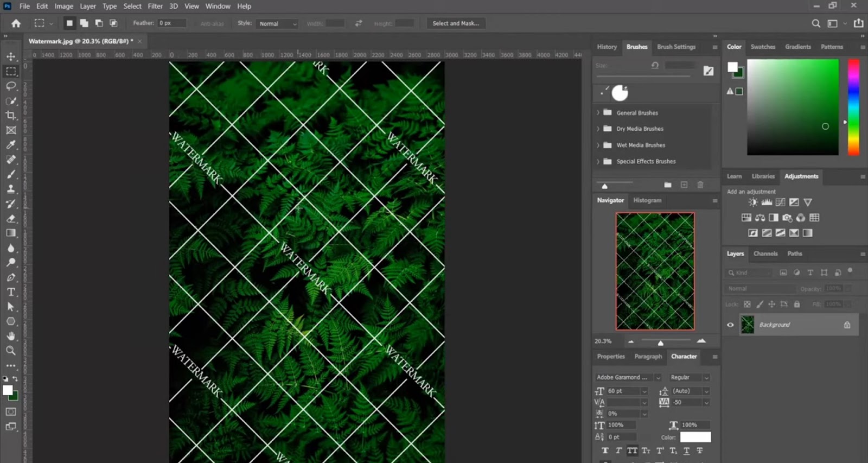Delete brush using the trash icon
868x463 pixels.
click(x=700, y=185)
